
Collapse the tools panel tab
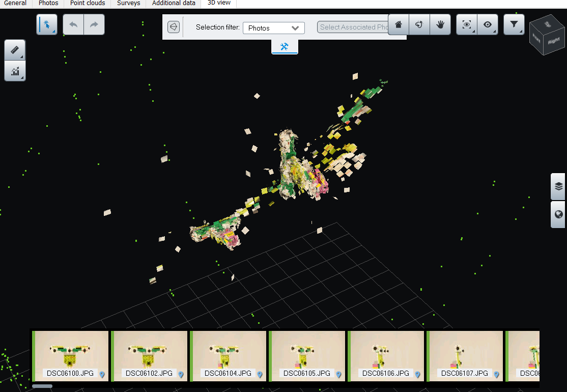point(285,47)
